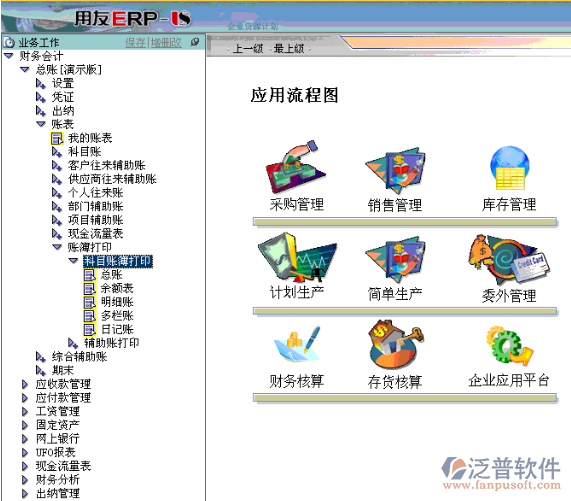Image resolution: width=571 pixels, height=501 pixels.
Task: Click the 保存 link in panel header
Action: click(135, 43)
